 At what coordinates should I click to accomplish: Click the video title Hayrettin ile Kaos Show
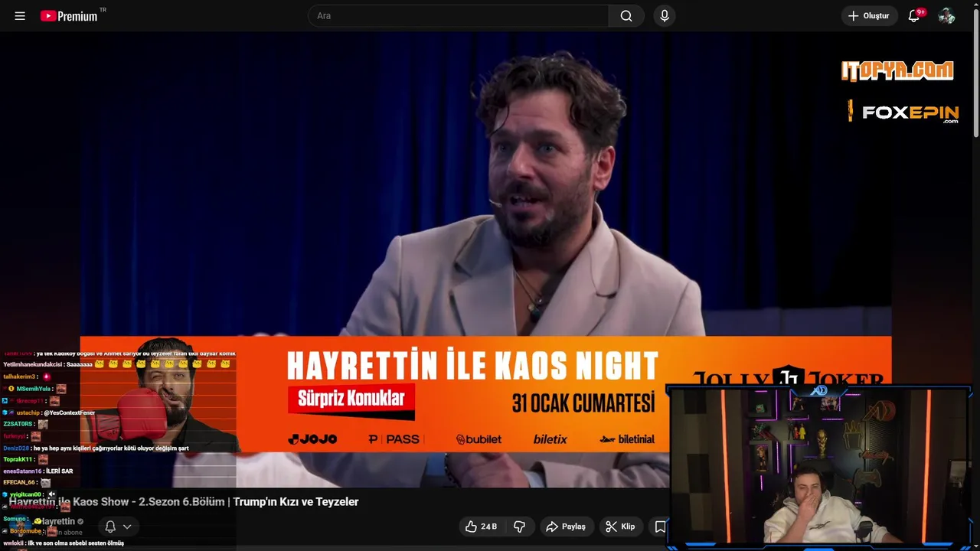click(x=184, y=502)
